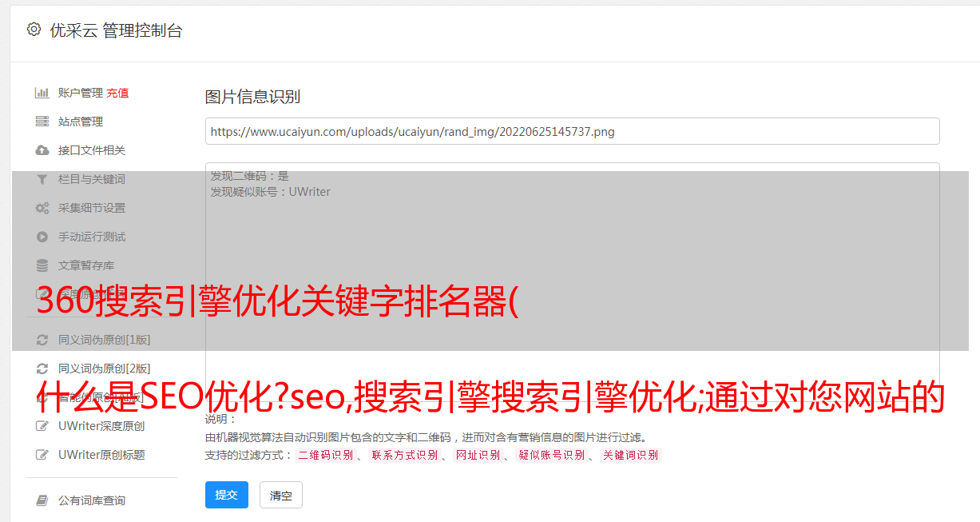Click the bar chart icon for 账户管理
This screenshot has height=522, width=980.
(x=42, y=93)
